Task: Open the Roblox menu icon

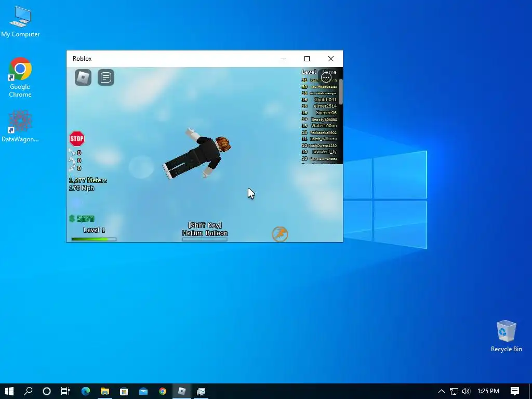Action: (83, 77)
